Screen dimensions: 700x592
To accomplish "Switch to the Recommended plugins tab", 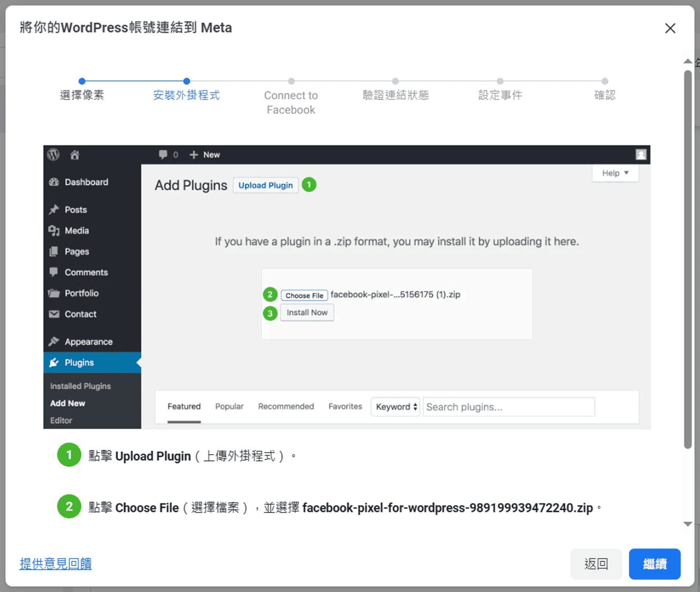I will click(286, 406).
